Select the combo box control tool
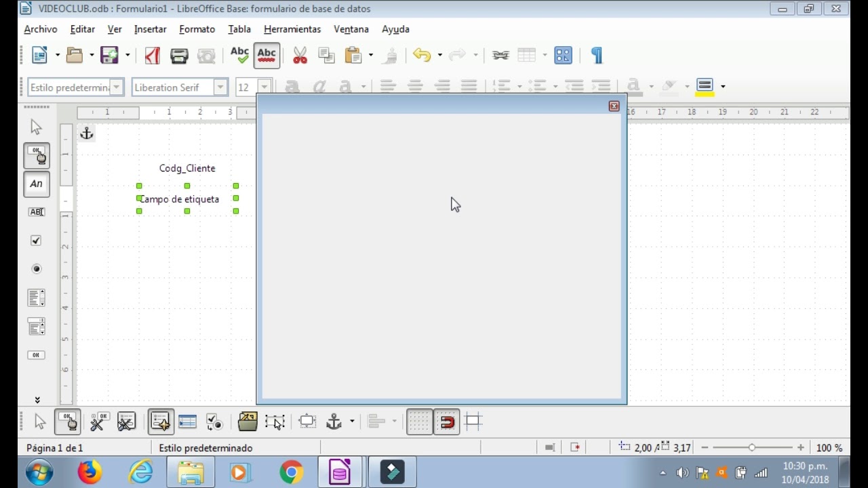 click(x=37, y=326)
